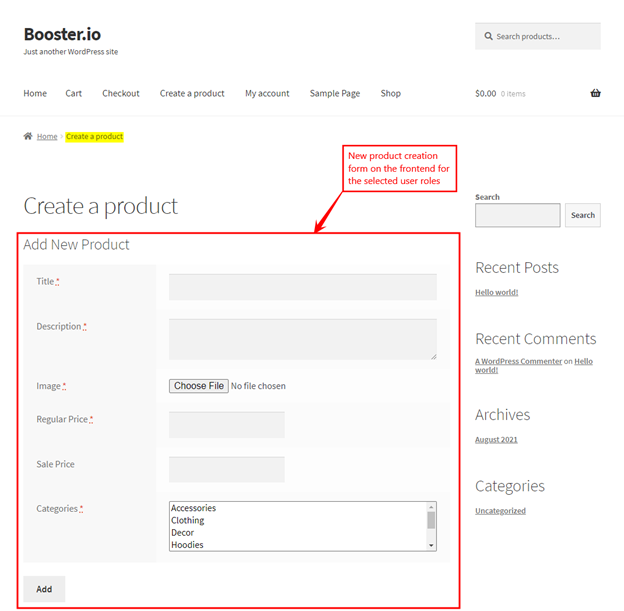Image resolution: width=624 pixels, height=611 pixels.
Task: Focus the Description text area
Action: [303, 340]
